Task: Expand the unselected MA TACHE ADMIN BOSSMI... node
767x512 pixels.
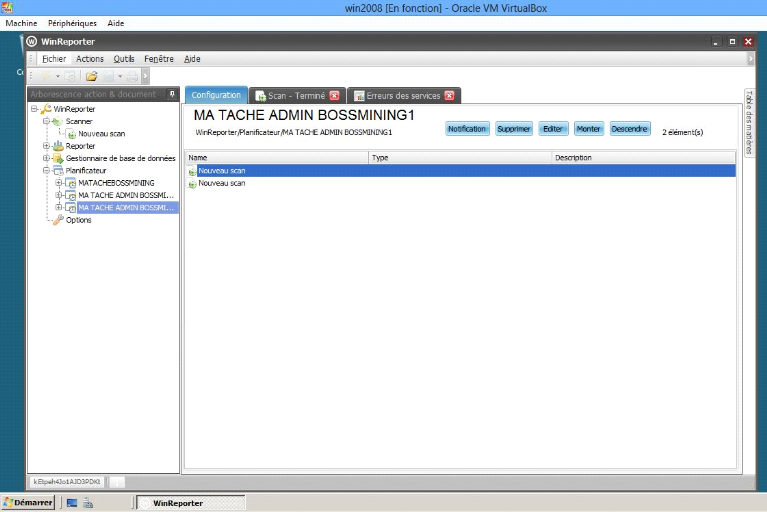Action: (x=59, y=195)
